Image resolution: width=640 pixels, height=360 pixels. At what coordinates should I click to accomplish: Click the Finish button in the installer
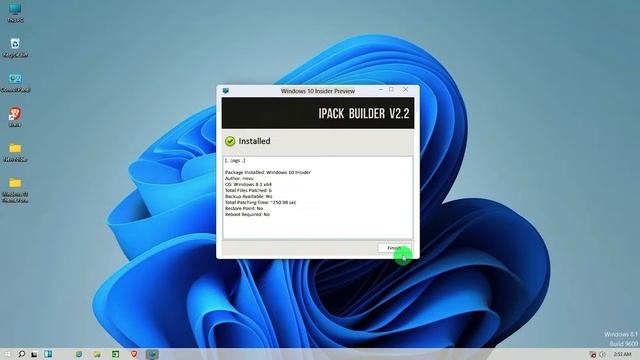pos(393,248)
